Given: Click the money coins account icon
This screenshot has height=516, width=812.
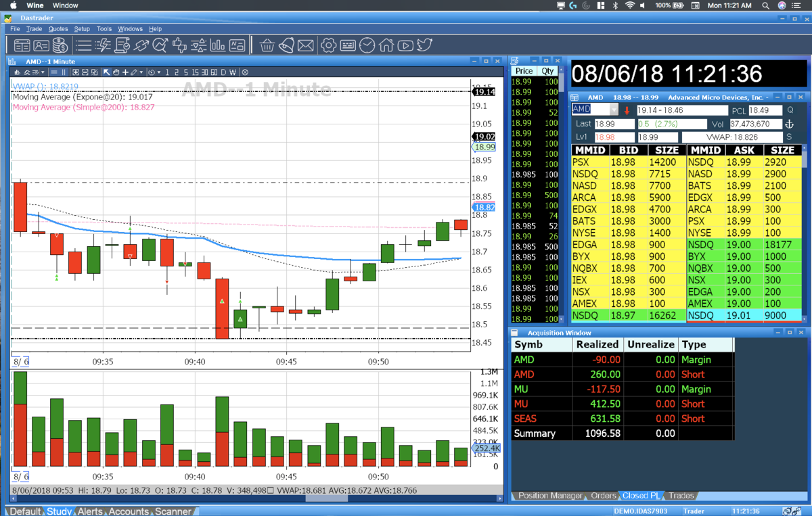Looking at the screenshot, I should click(x=60, y=45).
